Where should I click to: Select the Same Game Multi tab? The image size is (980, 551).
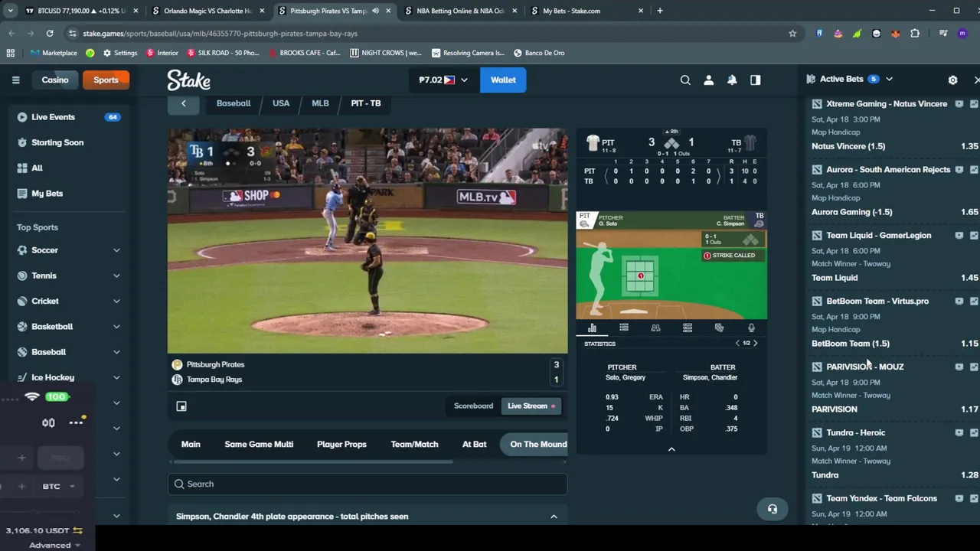tap(259, 444)
